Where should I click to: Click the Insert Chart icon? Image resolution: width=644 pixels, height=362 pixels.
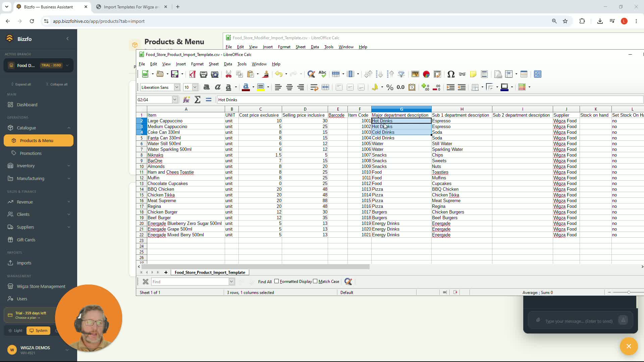pyautogui.click(x=426, y=74)
